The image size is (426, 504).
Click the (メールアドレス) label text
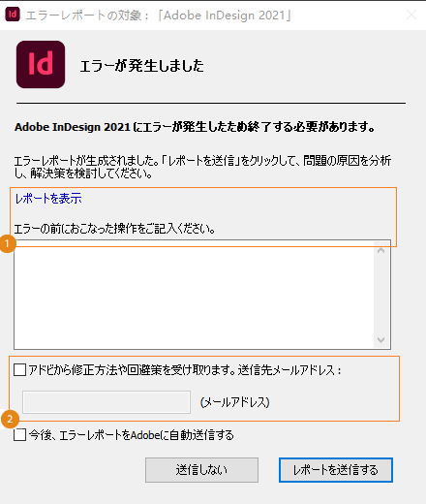click(x=235, y=402)
